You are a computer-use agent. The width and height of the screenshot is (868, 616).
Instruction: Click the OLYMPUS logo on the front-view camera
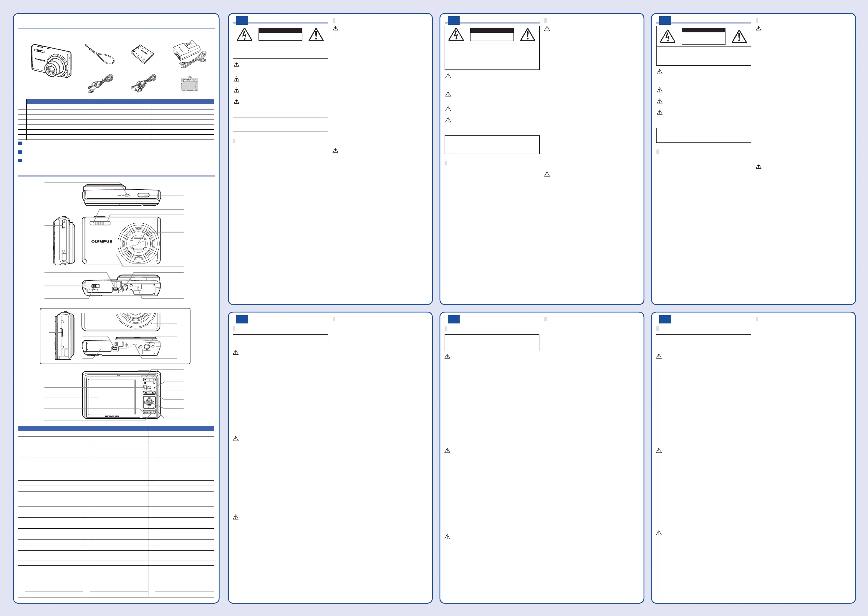click(102, 242)
